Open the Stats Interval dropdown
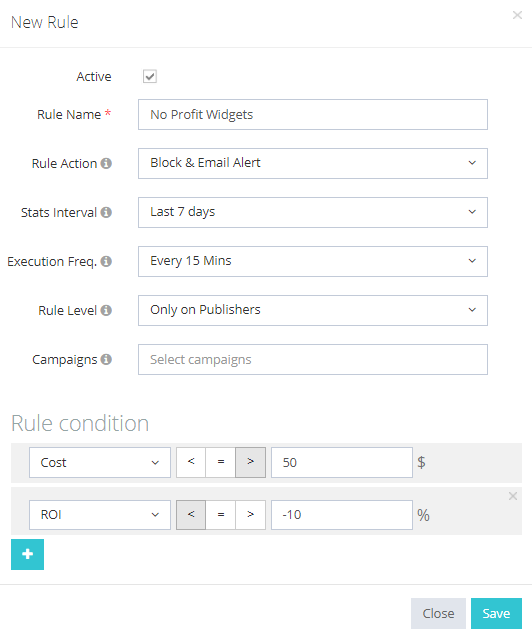Viewport: 532px width, 640px height. click(x=313, y=212)
